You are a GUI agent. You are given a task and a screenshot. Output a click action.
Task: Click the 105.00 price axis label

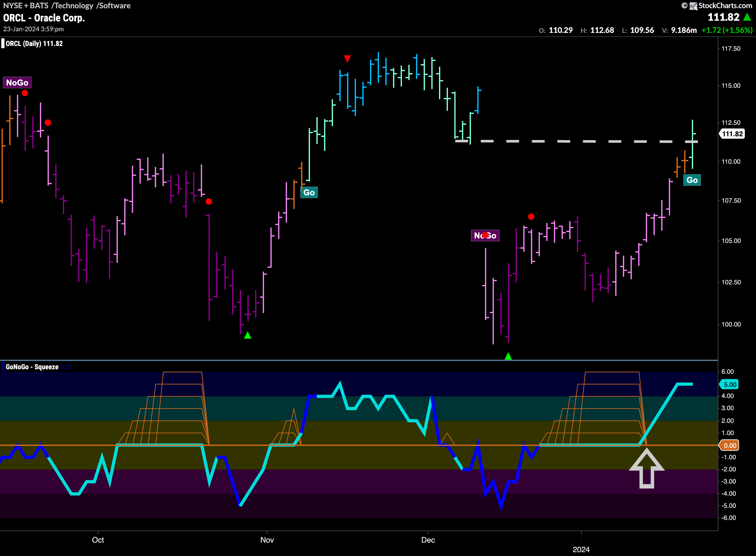click(x=731, y=241)
